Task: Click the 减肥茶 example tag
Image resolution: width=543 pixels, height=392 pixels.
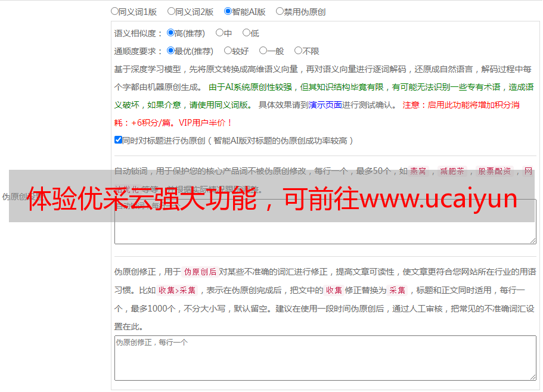Action: 452,171
